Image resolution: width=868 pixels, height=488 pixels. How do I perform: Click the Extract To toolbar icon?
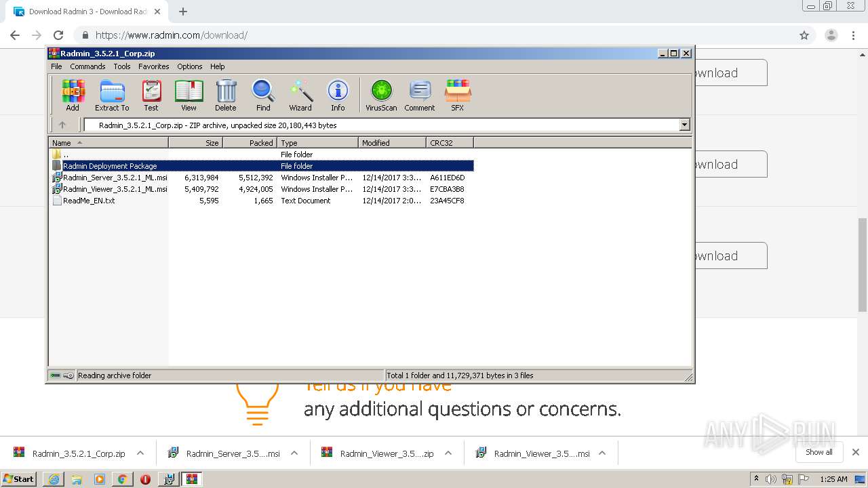tap(112, 95)
